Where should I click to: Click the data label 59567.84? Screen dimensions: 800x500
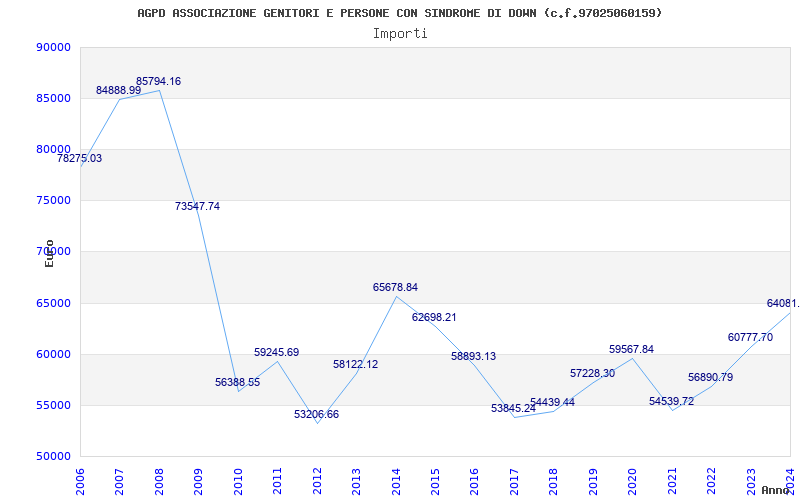coord(632,349)
